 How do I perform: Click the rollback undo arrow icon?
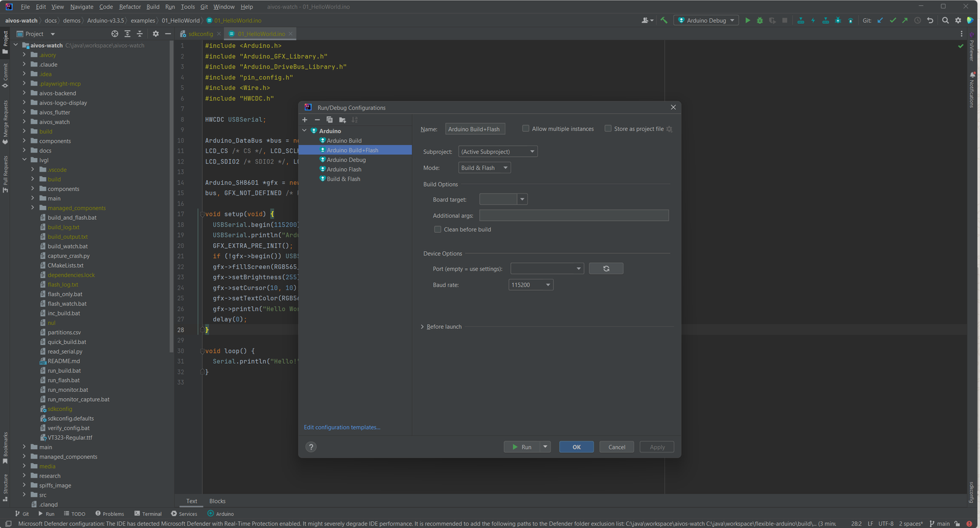click(x=930, y=20)
